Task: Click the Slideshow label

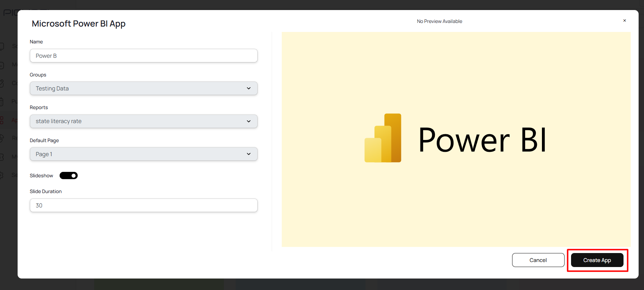Action: 41,176
